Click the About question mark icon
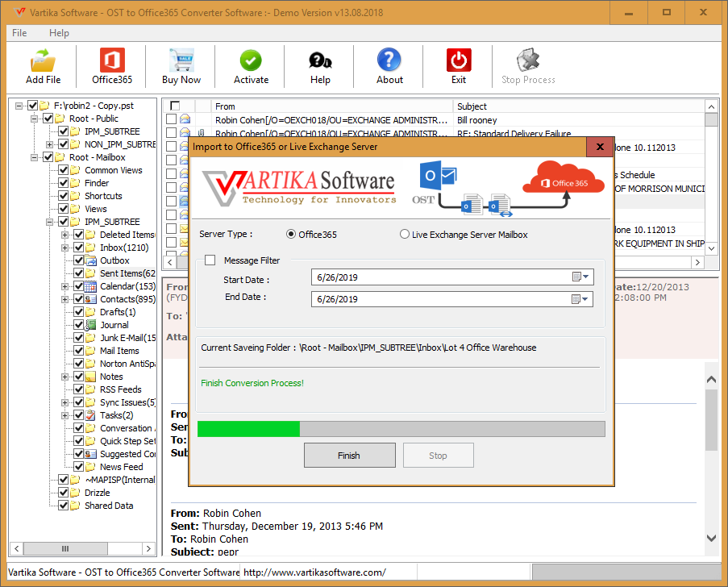The height and width of the screenshot is (587, 728). [389, 60]
